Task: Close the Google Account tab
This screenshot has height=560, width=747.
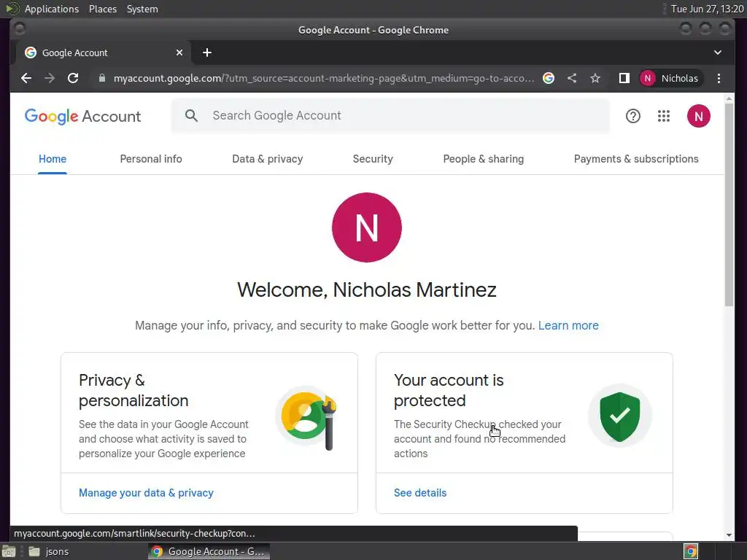Action: [179, 52]
